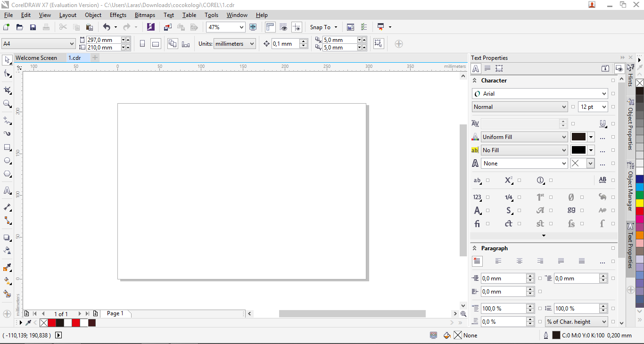This screenshot has height=344, width=644.
Task: Click the Save document icon
Action: (33, 27)
